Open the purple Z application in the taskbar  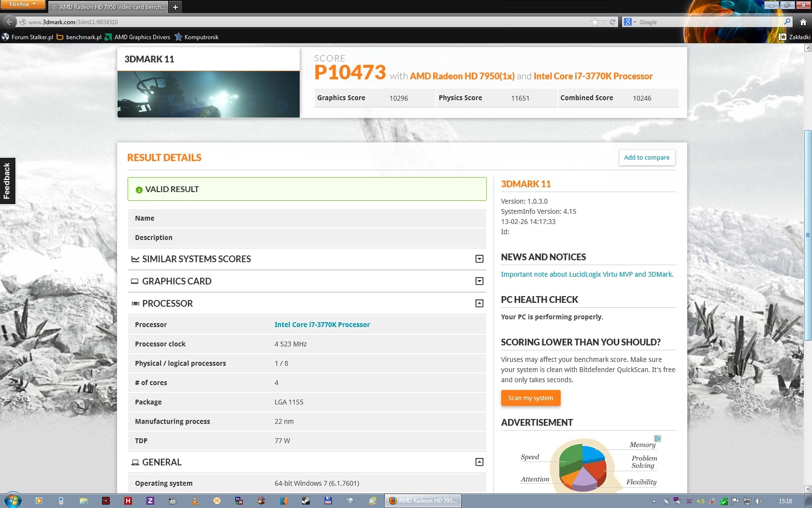point(150,501)
